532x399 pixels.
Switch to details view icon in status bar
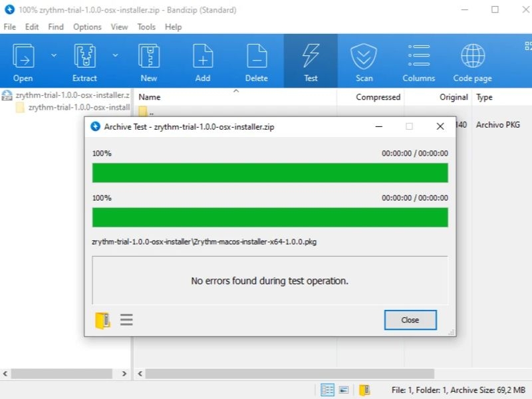tap(327, 390)
